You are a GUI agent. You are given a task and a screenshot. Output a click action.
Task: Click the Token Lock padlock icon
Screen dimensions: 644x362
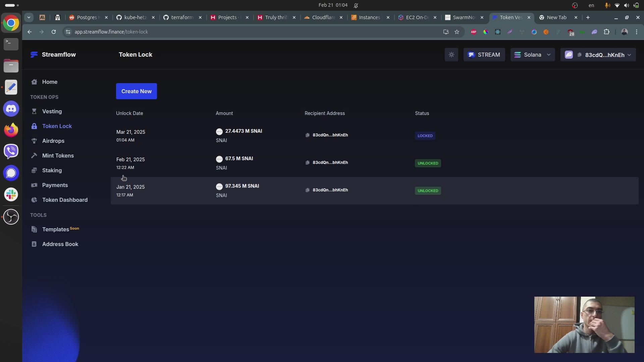pyautogui.click(x=34, y=126)
